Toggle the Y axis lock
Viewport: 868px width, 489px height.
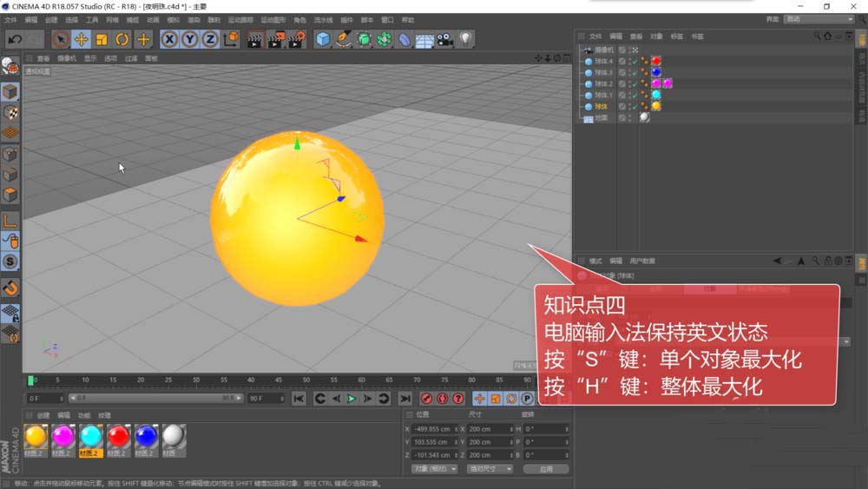[x=190, y=39]
